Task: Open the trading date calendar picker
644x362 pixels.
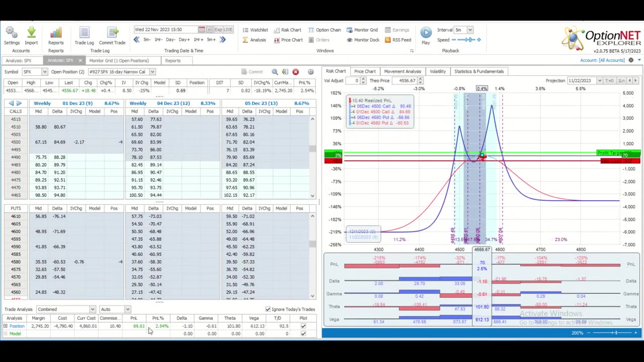Action: coord(201,30)
